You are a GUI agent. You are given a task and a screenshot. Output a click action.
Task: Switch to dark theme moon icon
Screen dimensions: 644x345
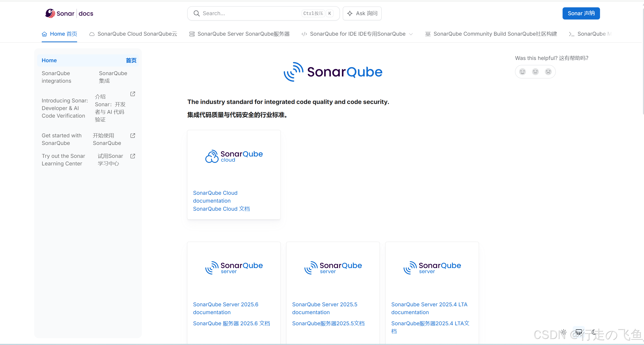[x=594, y=332]
